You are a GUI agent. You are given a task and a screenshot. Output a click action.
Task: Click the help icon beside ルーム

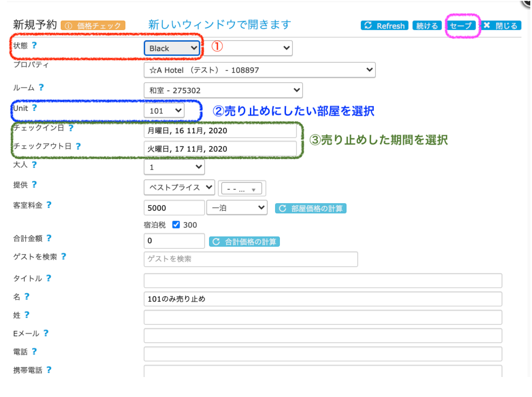[x=41, y=87]
